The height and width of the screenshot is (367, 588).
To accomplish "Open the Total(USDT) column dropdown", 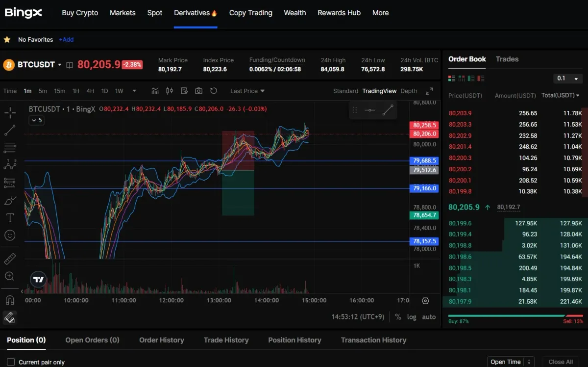I will click(x=561, y=95).
